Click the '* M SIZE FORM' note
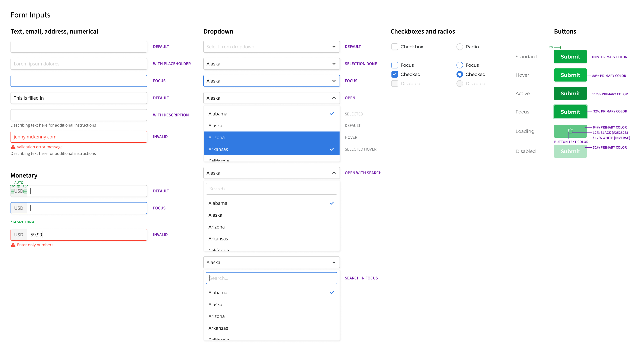Viewport: 644px width, 359px height. (x=22, y=222)
